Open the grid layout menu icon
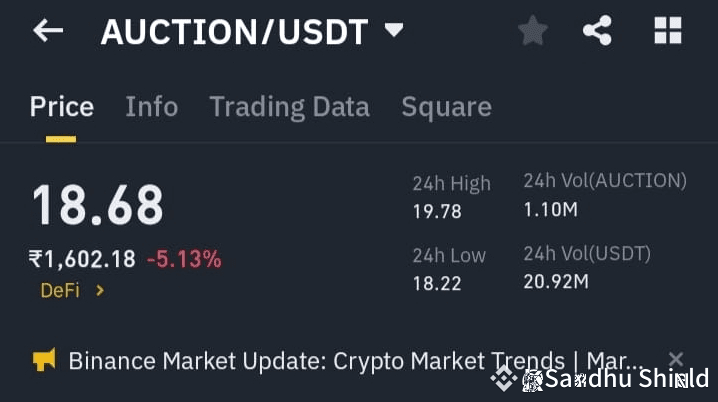The image size is (718, 402). [667, 31]
